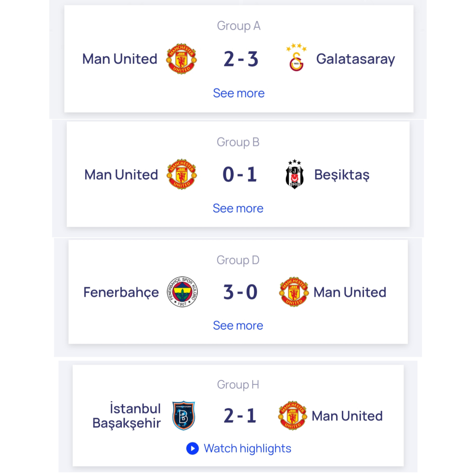Click the Fenerbahçe club crest
Screen dimensions: 476x476
point(182,292)
